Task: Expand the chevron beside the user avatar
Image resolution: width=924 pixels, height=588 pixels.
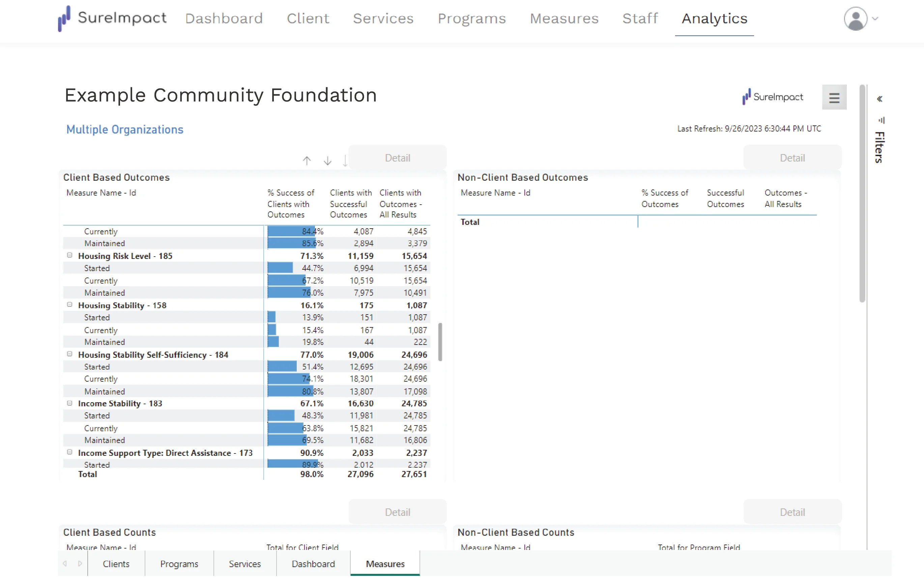Action: coord(875,19)
